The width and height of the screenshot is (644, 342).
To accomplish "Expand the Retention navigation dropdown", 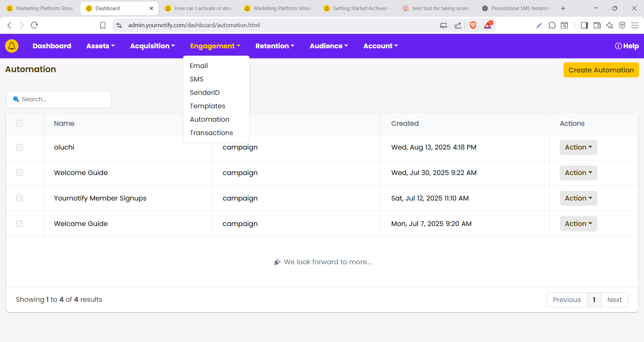I will point(275,46).
